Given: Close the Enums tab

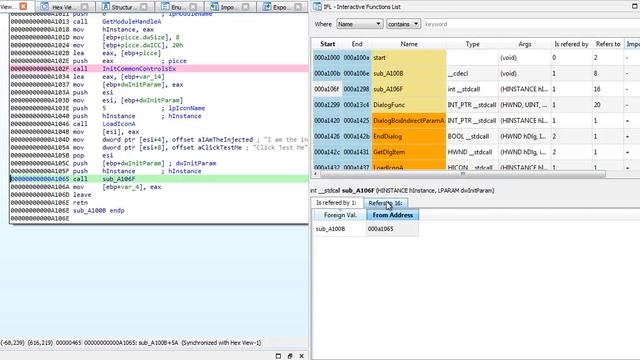Looking at the screenshot, I should coord(193,7).
